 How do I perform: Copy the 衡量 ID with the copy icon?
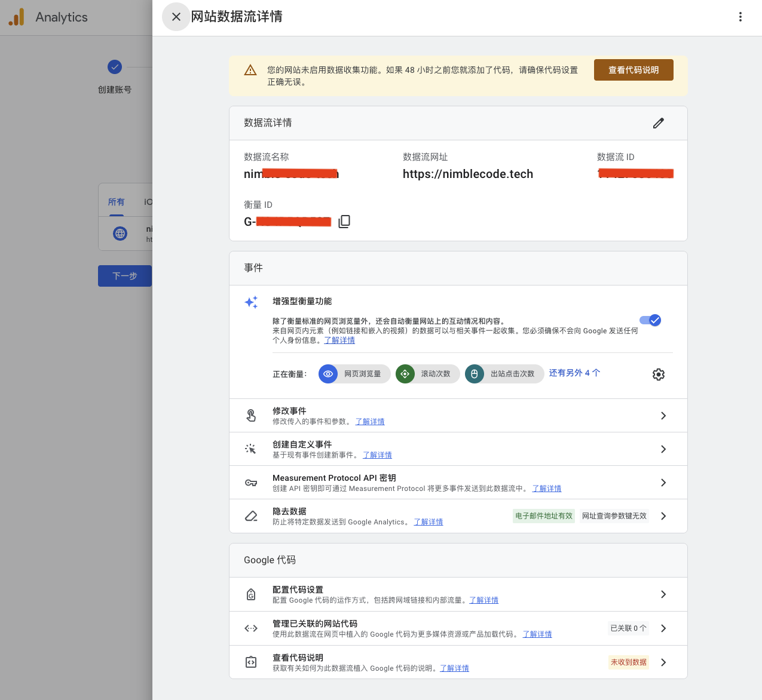pos(344,222)
